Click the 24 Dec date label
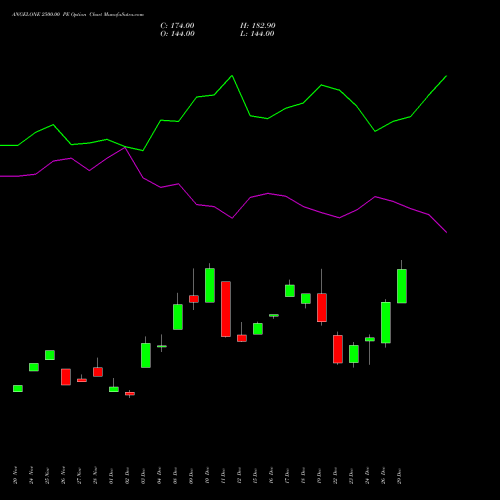Image resolution: width=500 pixels, height=500 pixels. click(x=367, y=476)
